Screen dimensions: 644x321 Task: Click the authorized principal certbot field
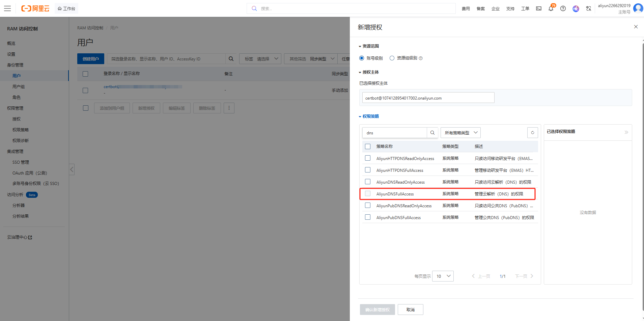point(428,98)
